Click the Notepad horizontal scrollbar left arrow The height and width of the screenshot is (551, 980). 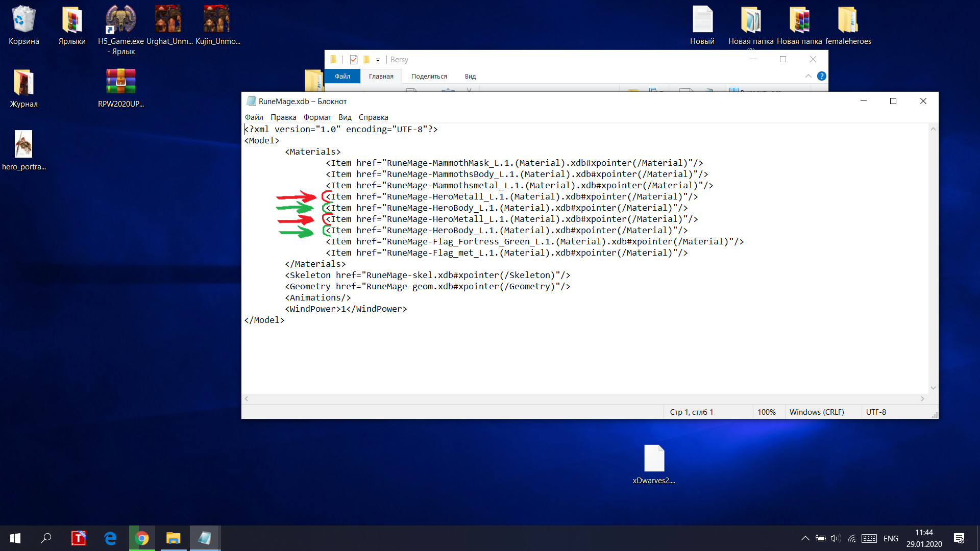coord(247,398)
